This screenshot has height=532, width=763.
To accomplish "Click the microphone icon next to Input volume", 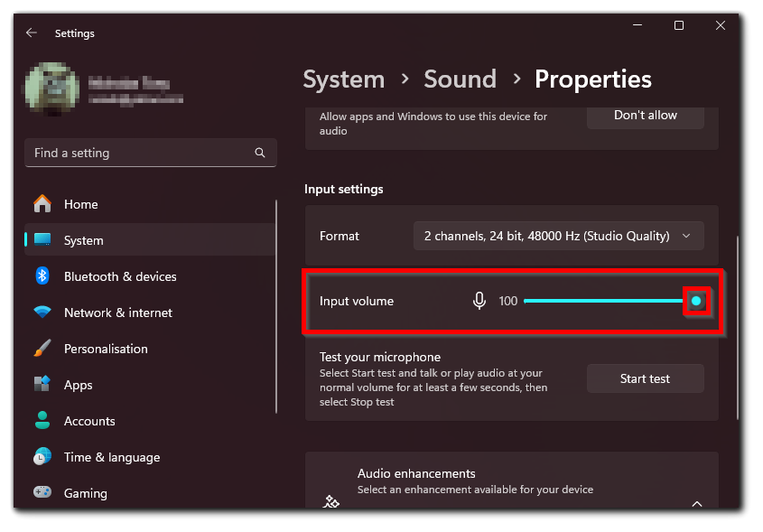I will (x=479, y=300).
